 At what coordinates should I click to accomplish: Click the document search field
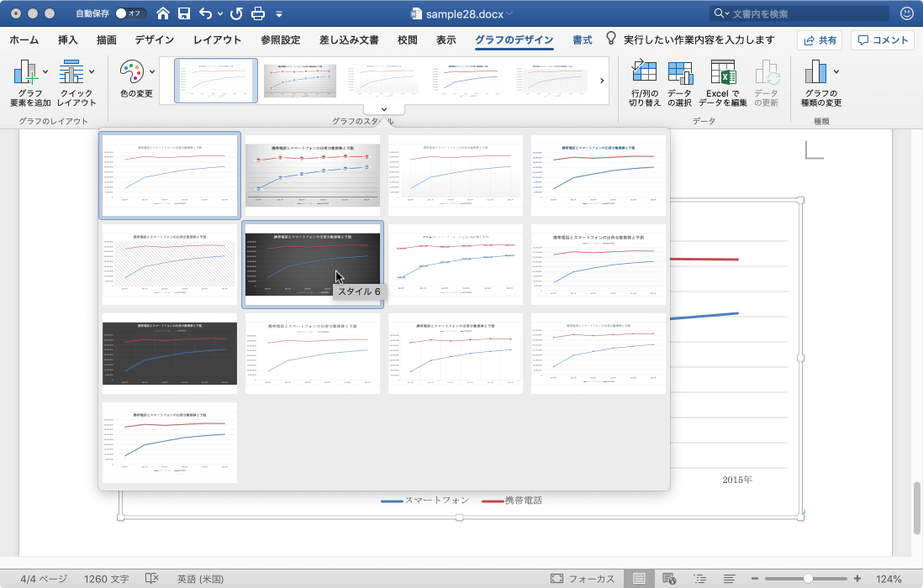pos(800,13)
